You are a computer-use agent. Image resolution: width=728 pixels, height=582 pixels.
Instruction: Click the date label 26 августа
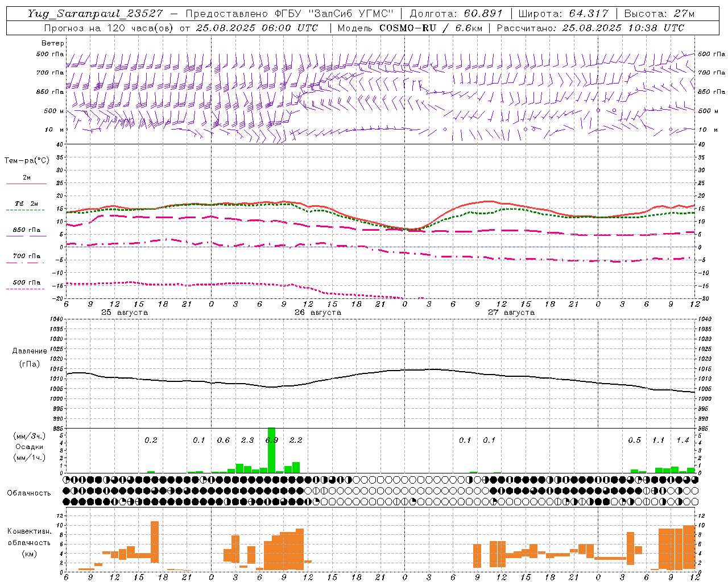tap(318, 313)
